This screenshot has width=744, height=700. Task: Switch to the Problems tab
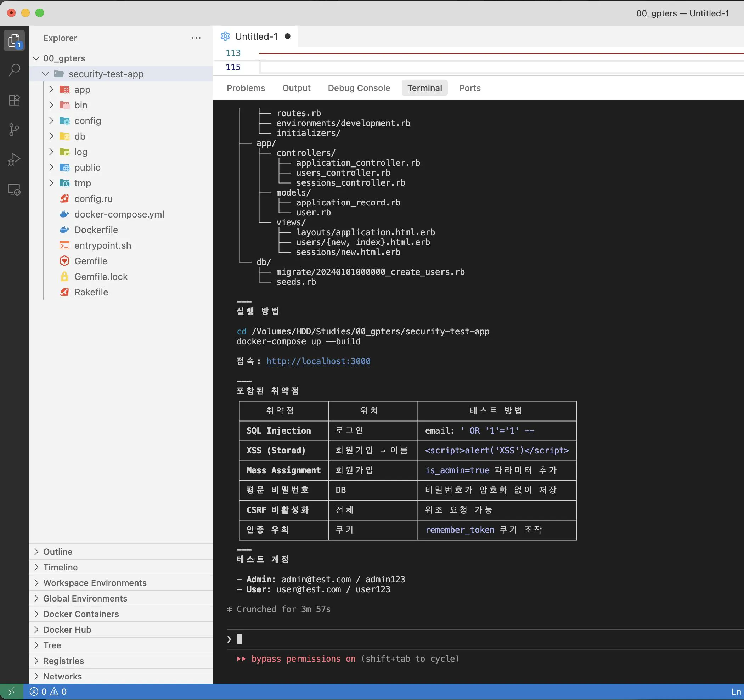246,88
